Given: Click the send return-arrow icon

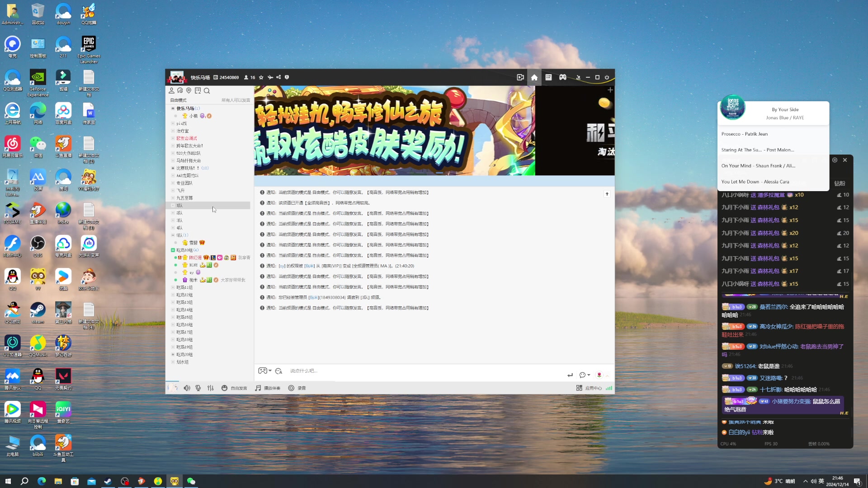Looking at the screenshot, I should coord(570,375).
